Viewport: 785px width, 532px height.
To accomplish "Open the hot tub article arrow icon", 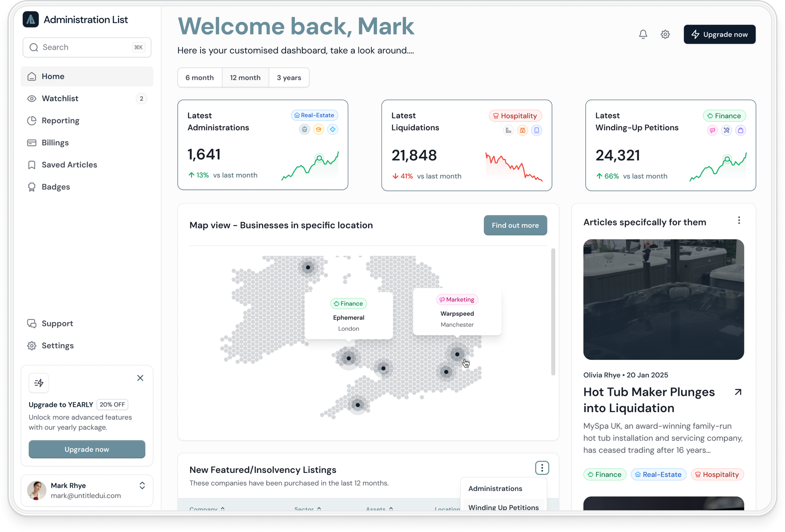I will click(738, 392).
